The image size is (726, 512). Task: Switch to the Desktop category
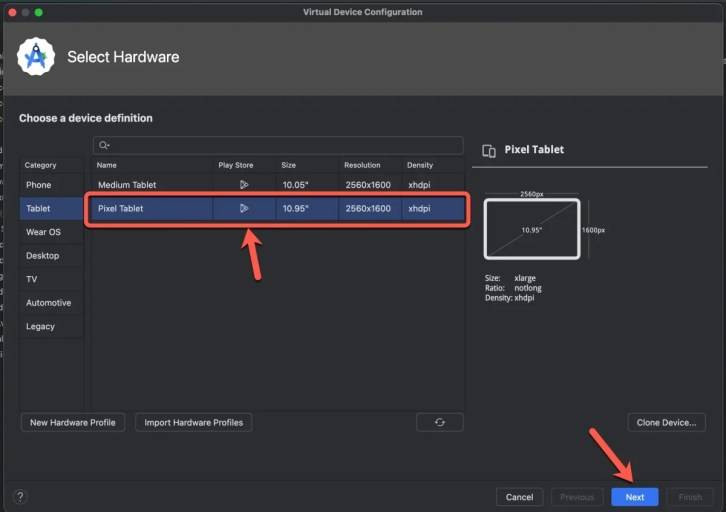click(x=43, y=256)
